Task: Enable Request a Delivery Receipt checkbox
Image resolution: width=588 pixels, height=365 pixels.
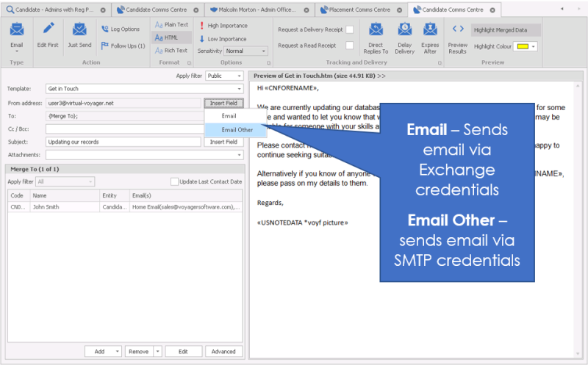Action: click(350, 29)
